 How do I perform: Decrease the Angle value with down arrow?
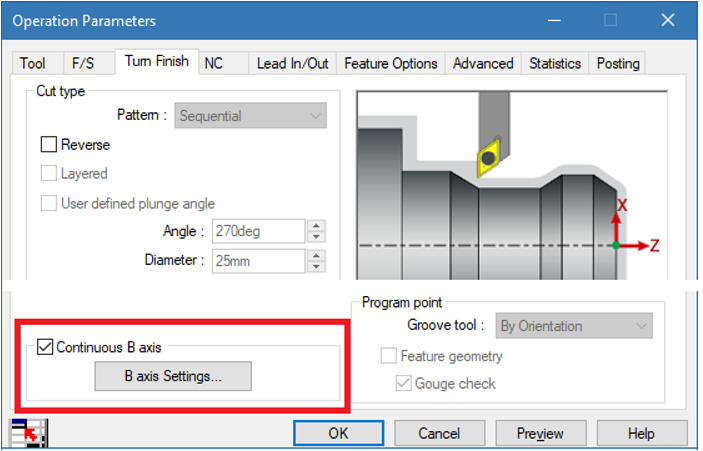[x=317, y=237]
